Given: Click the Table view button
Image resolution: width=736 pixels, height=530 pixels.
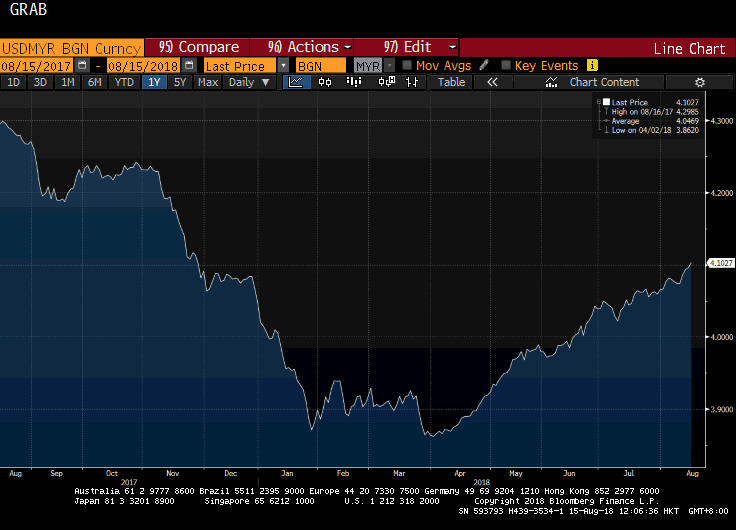Looking at the screenshot, I should pyautogui.click(x=451, y=82).
